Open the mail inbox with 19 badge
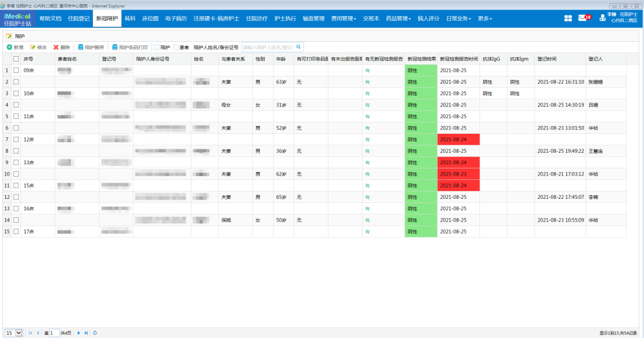This screenshot has height=338, width=644. click(583, 19)
